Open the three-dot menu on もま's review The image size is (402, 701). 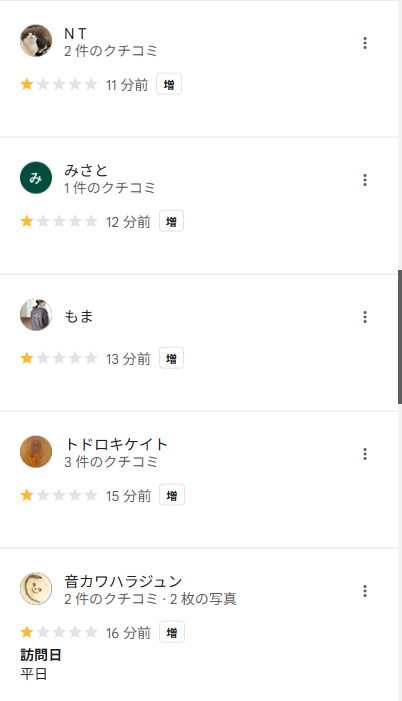coord(365,317)
